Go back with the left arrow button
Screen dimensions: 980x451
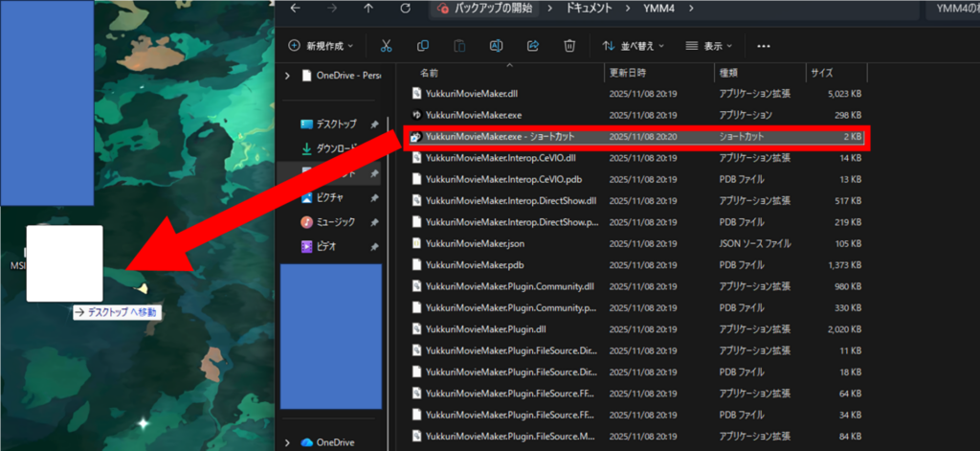pyautogui.click(x=296, y=9)
